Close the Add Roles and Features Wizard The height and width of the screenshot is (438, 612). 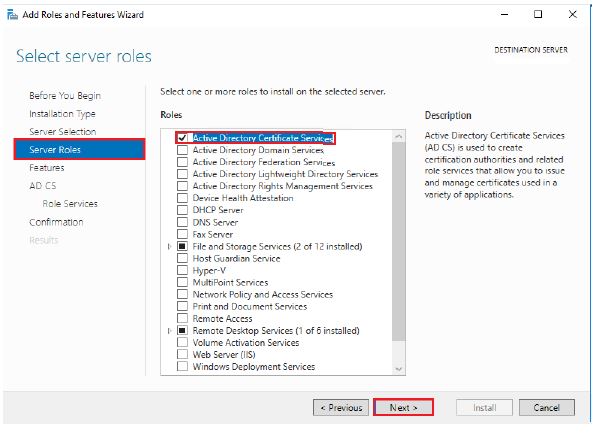click(573, 14)
